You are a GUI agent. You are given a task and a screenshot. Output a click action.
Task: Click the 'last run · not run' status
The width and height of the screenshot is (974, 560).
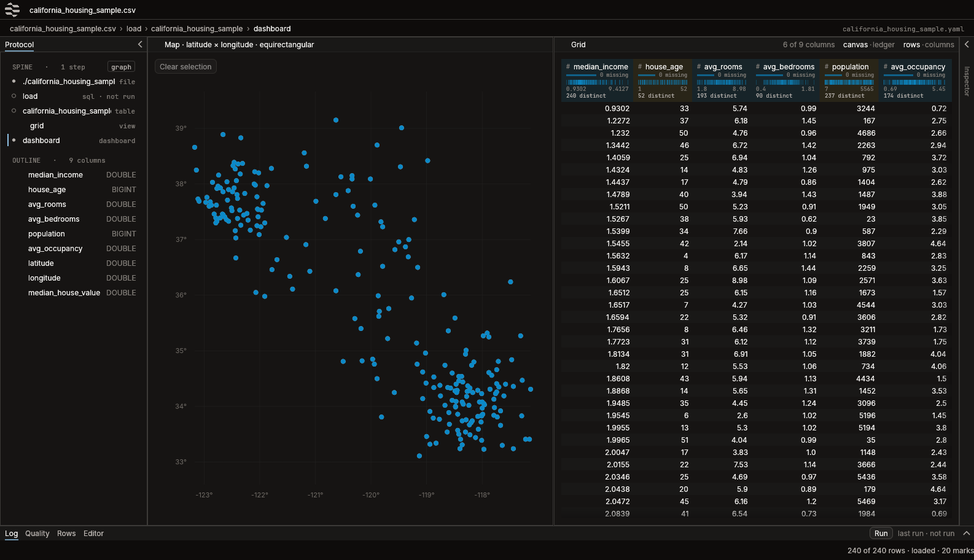pos(926,534)
